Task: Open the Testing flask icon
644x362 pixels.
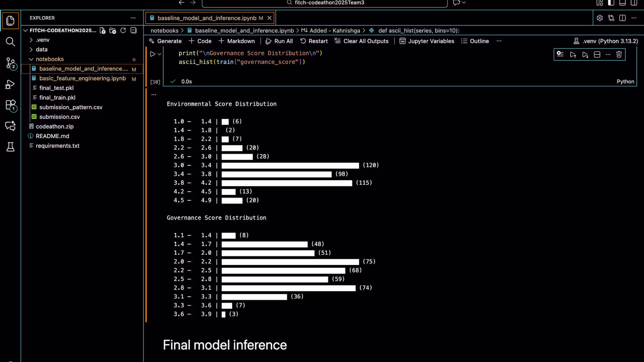Action: tap(10, 147)
